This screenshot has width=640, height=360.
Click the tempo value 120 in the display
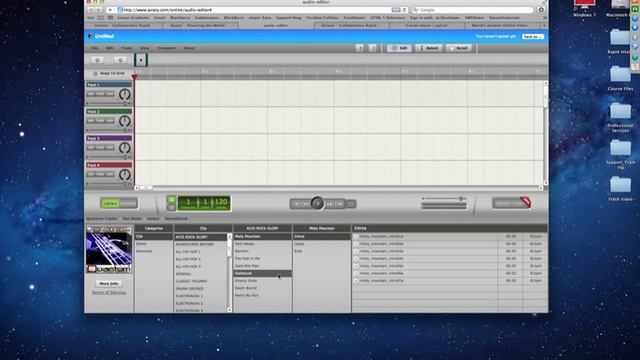pos(221,202)
